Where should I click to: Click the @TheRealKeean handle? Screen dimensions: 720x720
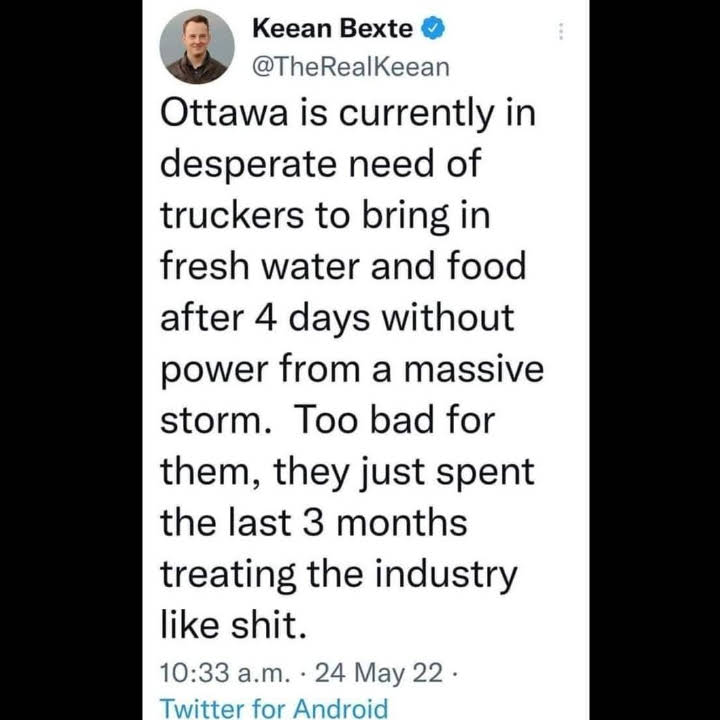click(x=351, y=66)
